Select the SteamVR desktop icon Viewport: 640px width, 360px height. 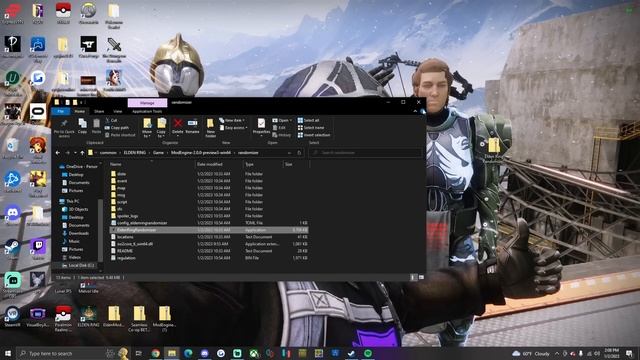point(12,316)
